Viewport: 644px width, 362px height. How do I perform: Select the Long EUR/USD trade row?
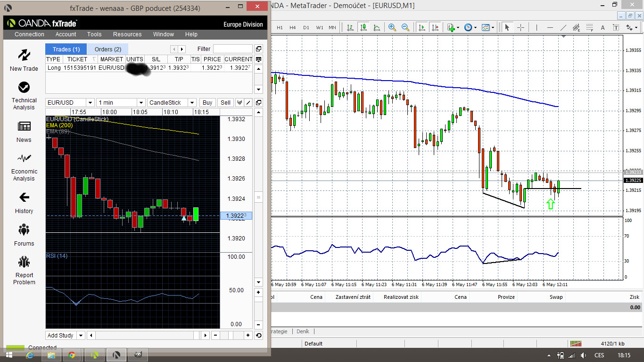point(149,68)
